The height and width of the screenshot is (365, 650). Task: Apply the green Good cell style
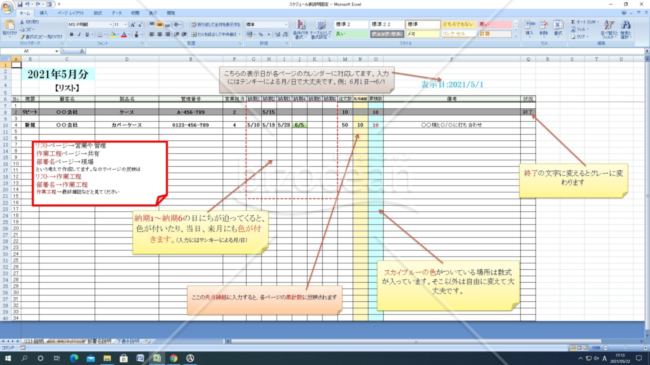pyautogui.click(x=351, y=34)
